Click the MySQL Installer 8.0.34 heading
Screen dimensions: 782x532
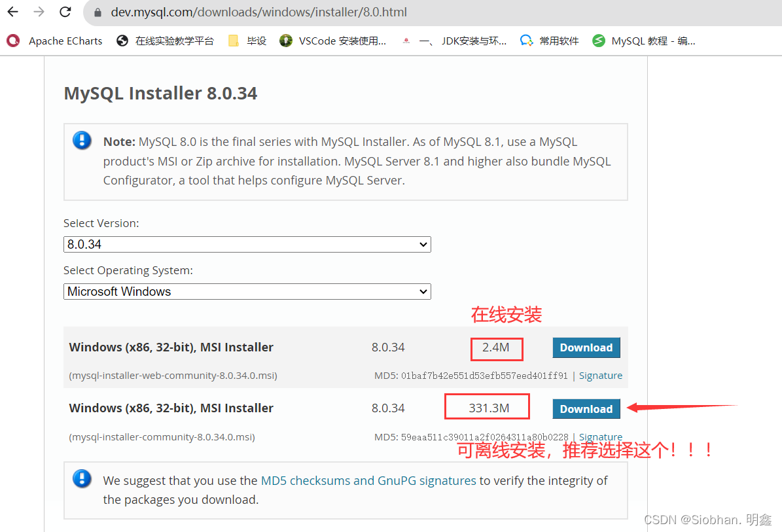pyautogui.click(x=160, y=93)
